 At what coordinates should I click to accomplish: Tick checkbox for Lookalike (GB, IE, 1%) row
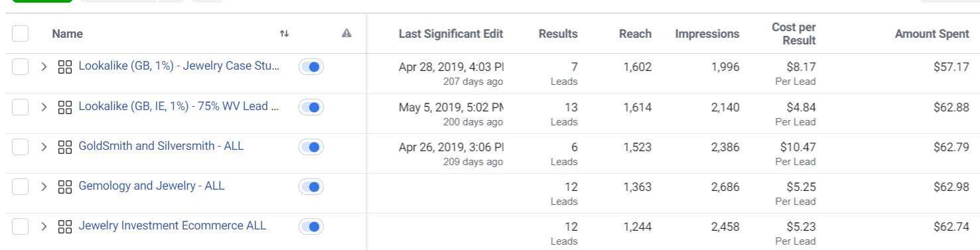20,107
